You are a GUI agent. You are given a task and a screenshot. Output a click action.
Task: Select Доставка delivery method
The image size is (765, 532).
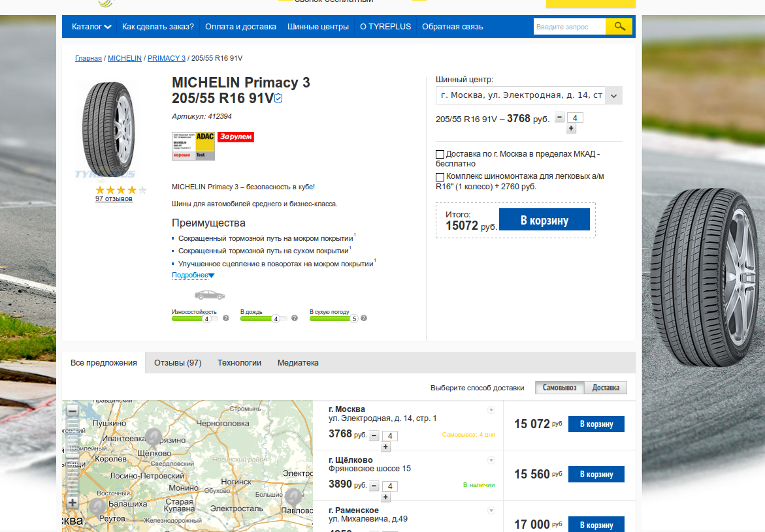pyautogui.click(x=606, y=388)
